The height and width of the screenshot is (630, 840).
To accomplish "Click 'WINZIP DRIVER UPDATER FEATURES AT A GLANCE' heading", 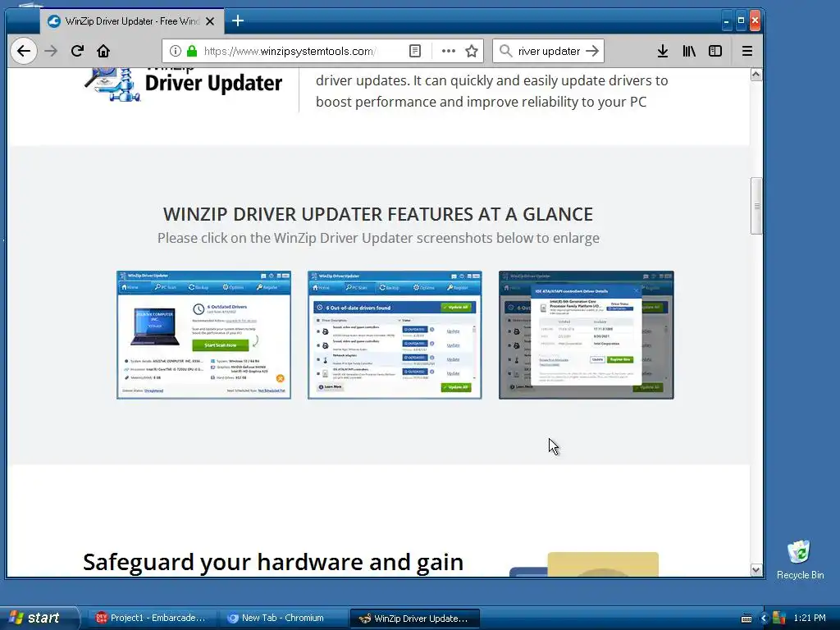I will point(378,214).
